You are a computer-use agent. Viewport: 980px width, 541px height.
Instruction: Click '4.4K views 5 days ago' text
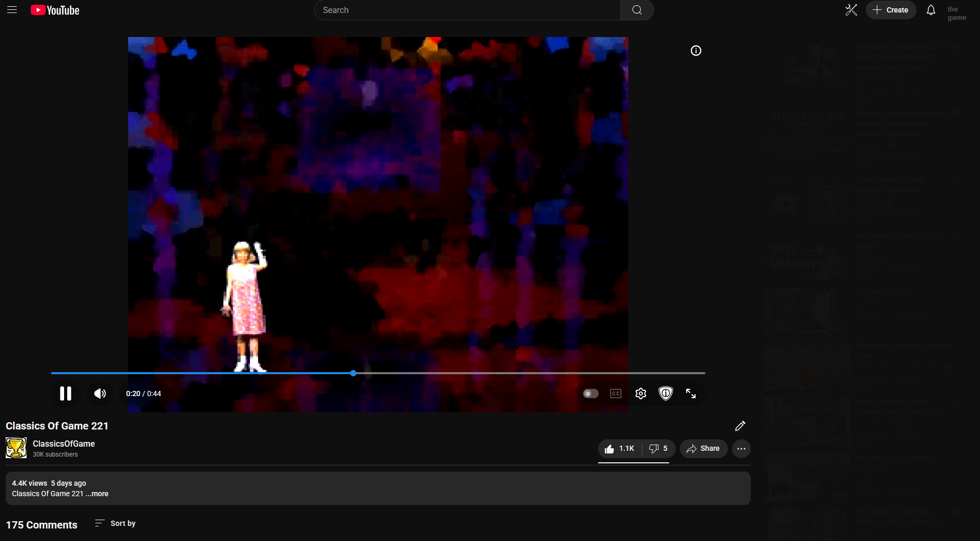49,483
